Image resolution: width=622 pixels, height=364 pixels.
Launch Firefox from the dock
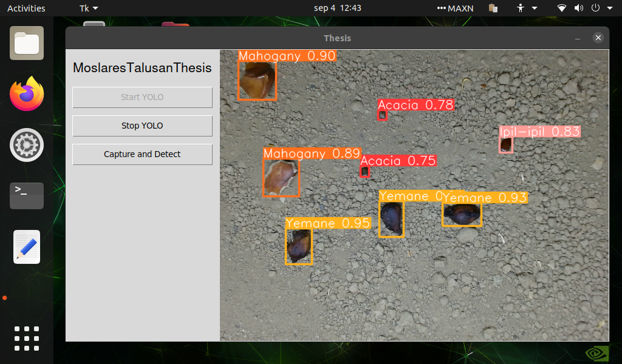point(27,94)
